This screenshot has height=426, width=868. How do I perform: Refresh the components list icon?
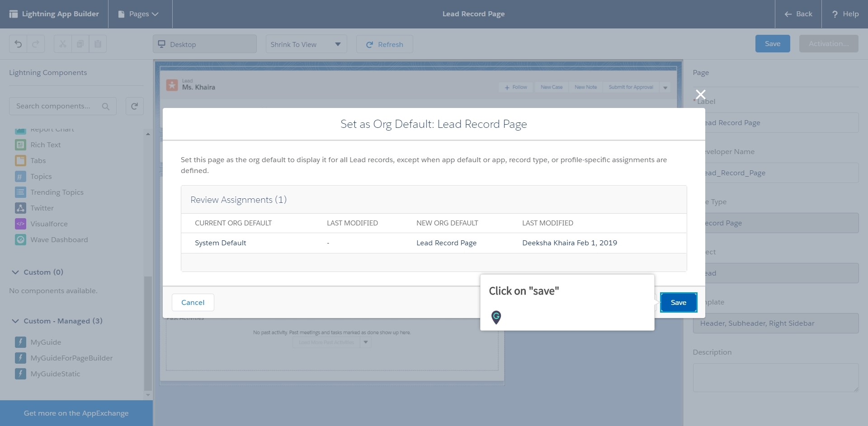click(134, 106)
